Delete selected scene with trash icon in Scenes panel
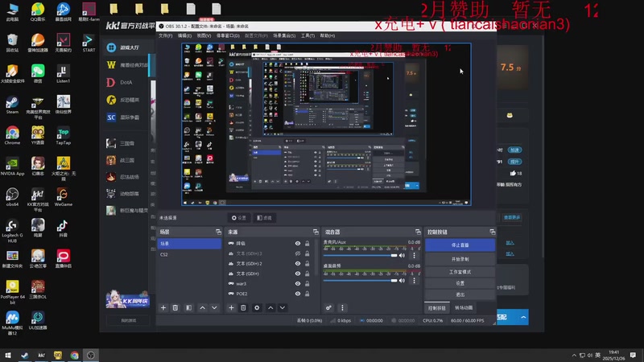Image resolution: width=644 pixels, height=362 pixels. coord(175,308)
